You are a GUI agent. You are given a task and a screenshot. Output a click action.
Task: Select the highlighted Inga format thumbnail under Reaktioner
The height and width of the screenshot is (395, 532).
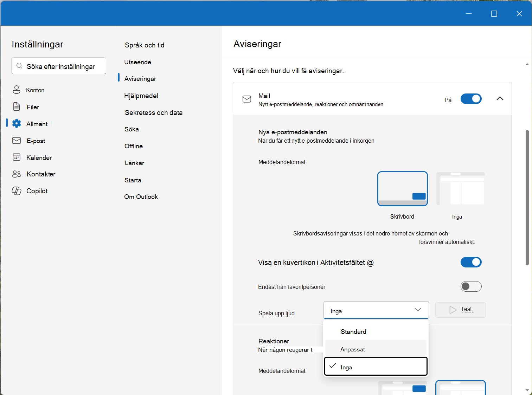coord(460,388)
